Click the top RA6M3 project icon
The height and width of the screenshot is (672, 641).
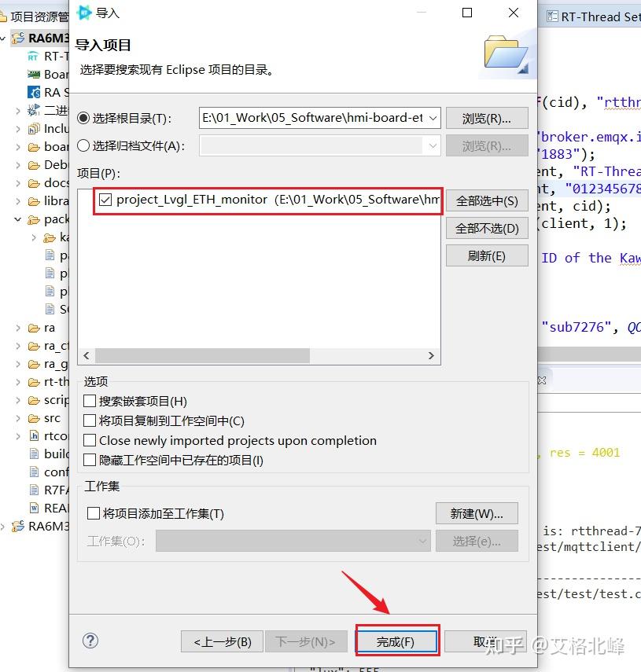tap(18, 39)
